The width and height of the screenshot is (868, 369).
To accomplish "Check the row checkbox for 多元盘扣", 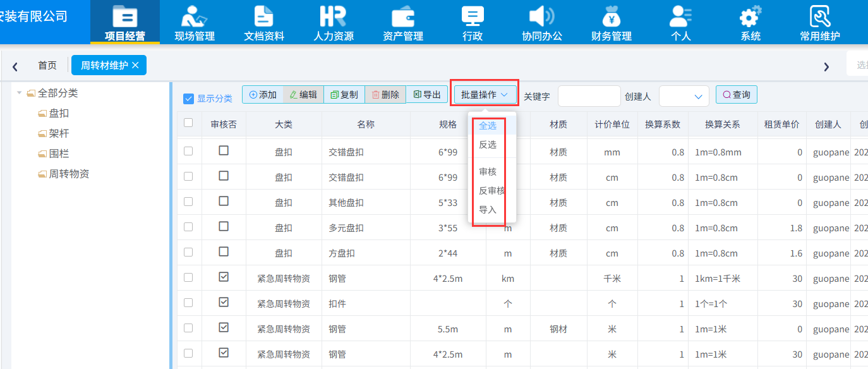I will (188, 227).
